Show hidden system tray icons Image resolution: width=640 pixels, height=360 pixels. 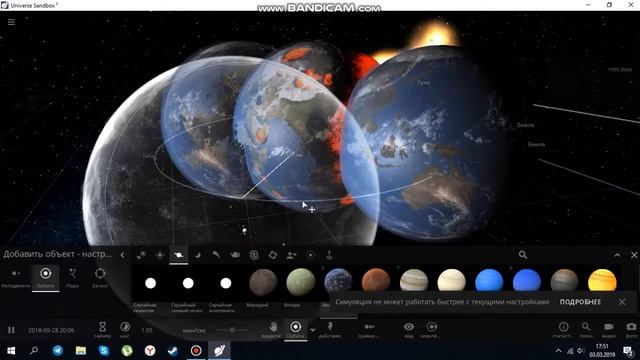coord(558,351)
